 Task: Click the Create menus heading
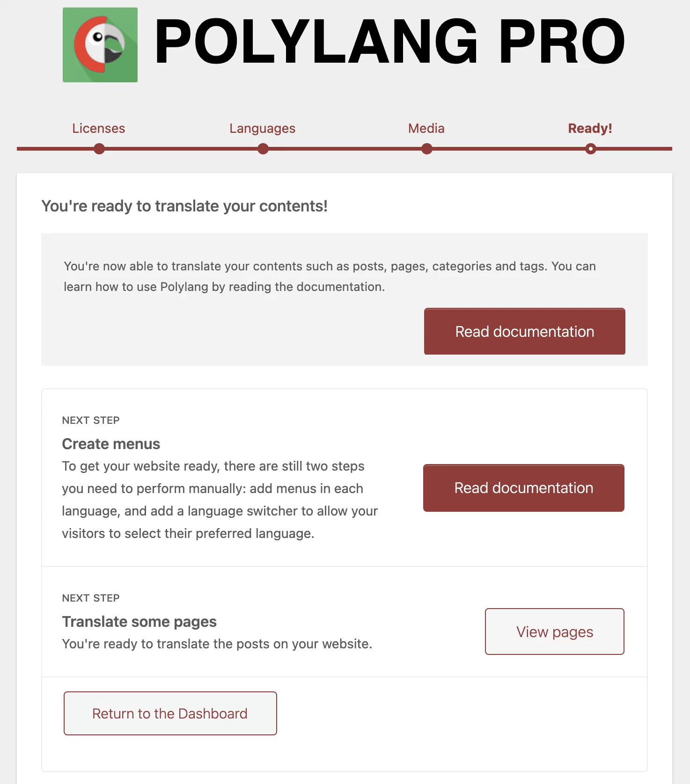point(110,444)
